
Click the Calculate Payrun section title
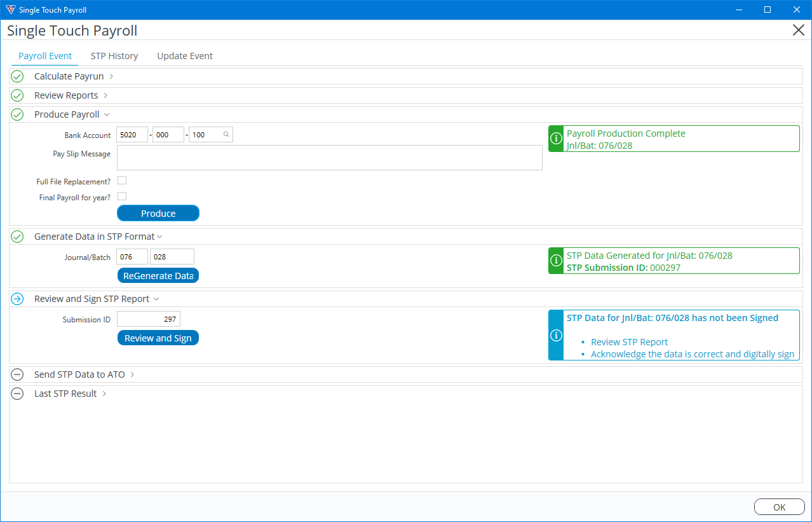(69, 76)
